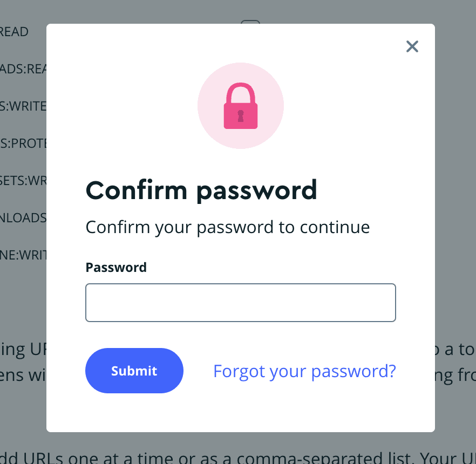Focus the Password input field

[241, 303]
